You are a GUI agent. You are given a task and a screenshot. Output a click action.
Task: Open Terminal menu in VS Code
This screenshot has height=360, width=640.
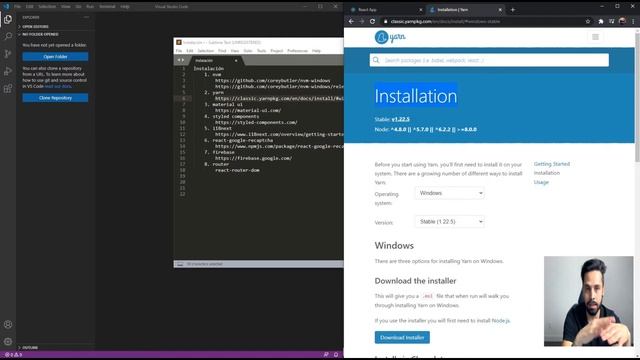(x=107, y=7)
